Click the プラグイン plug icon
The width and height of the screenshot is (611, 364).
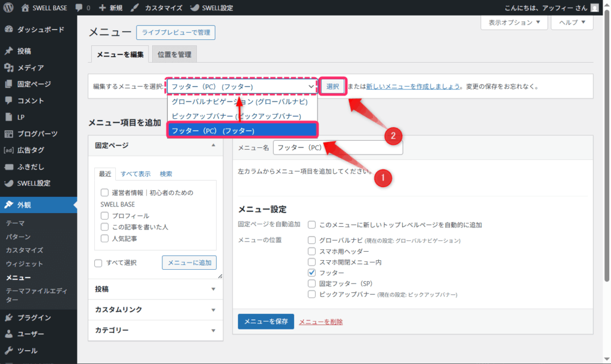(9, 317)
